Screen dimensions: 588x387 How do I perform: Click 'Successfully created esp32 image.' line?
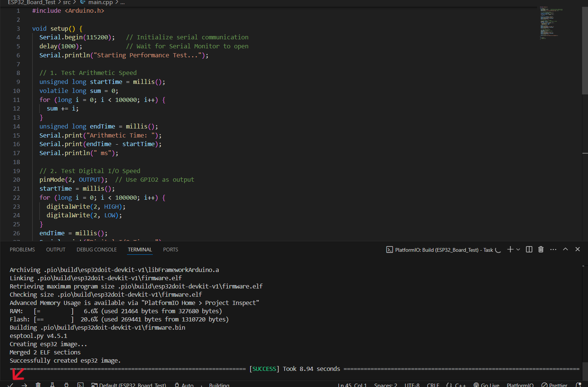point(65,361)
